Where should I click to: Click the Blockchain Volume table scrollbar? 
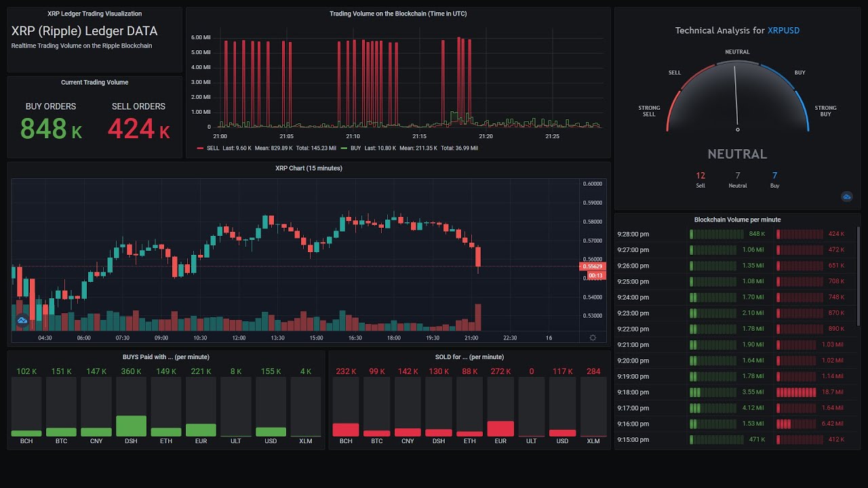point(859,278)
